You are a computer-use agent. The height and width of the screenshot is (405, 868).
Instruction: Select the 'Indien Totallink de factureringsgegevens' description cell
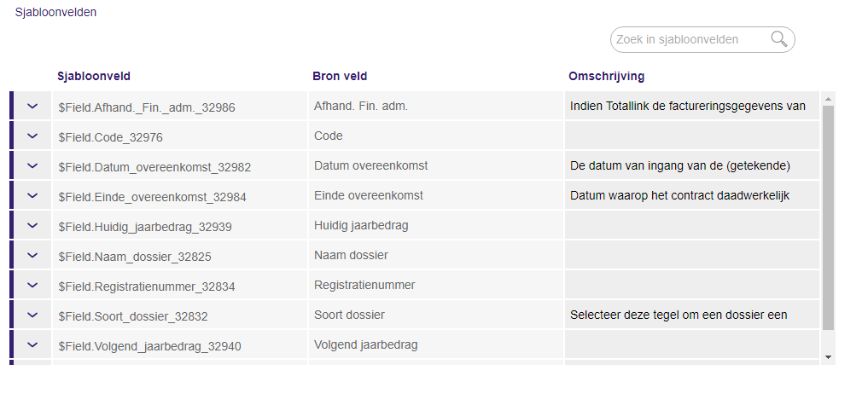(x=692, y=106)
